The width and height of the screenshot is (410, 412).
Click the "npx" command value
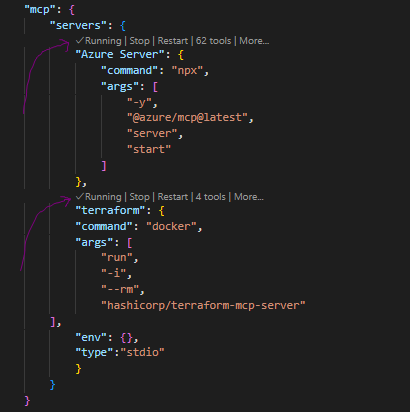point(187,71)
